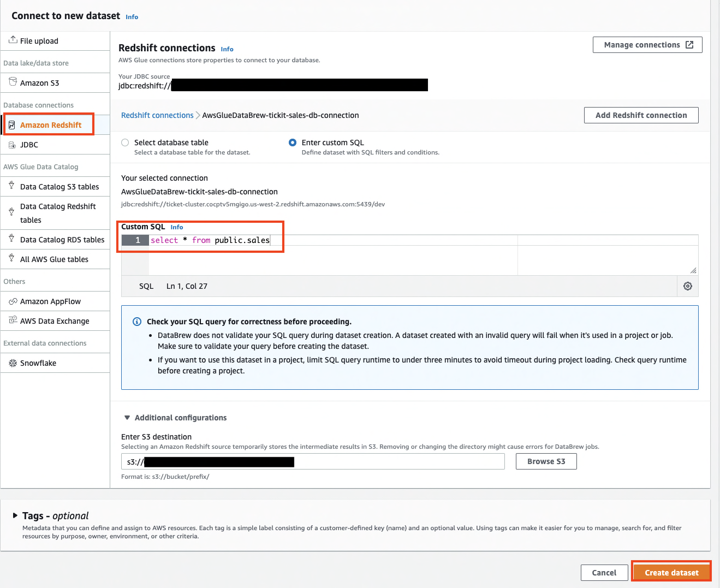This screenshot has height=588, width=720.
Task: Click the SQL language indicator in editor status bar
Action: pyautogui.click(x=146, y=286)
